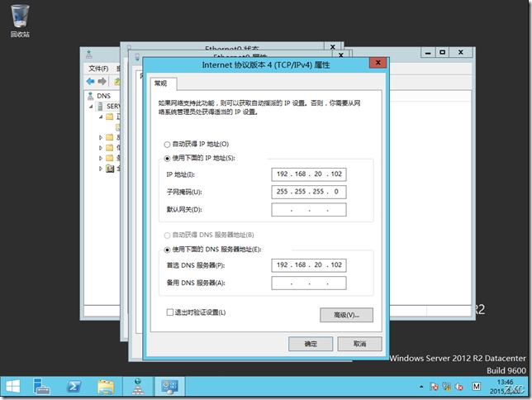The height and width of the screenshot is (400, 532).
Task: Collapse the server node in the DNS tree
Action: click(91, 107)
